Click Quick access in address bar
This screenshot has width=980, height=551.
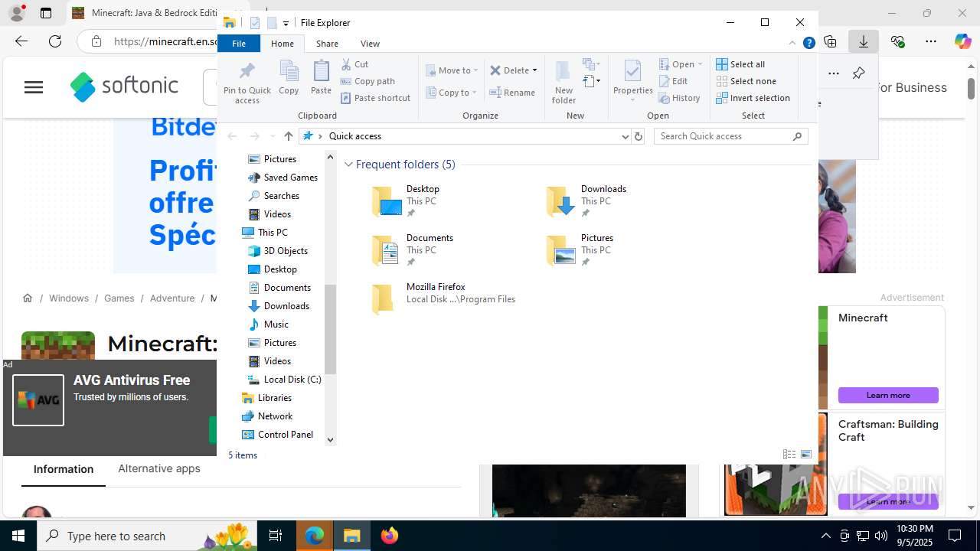click(354, 136)
